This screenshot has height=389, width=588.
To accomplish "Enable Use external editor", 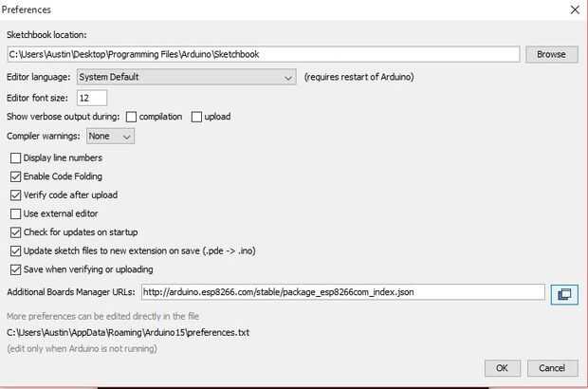I will pyautogui.click(x=15, y=213).
